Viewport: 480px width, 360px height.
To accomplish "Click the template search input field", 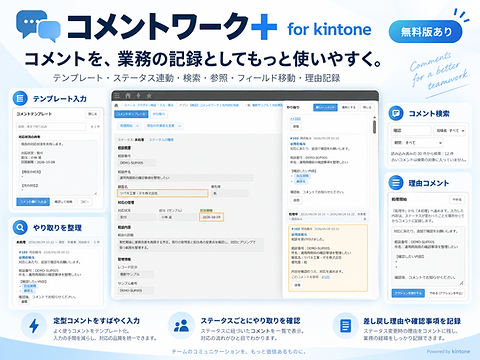I will click(51, 126).
